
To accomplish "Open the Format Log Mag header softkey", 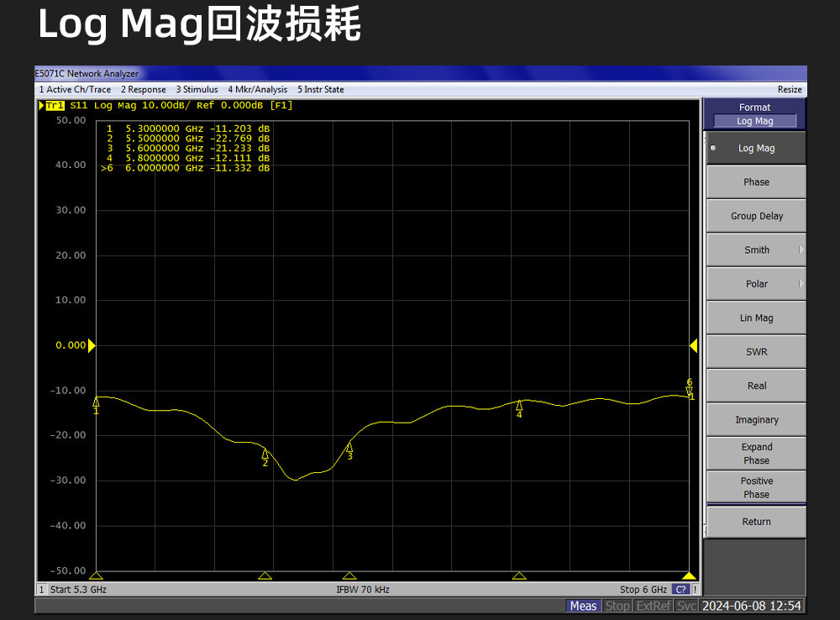I will 754,114.
